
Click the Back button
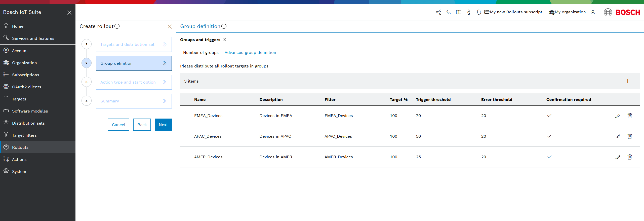pos(142,125)
